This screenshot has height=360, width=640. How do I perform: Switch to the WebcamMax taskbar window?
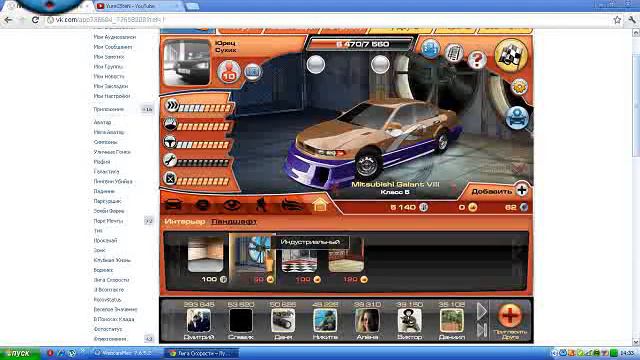click(126, 353)
